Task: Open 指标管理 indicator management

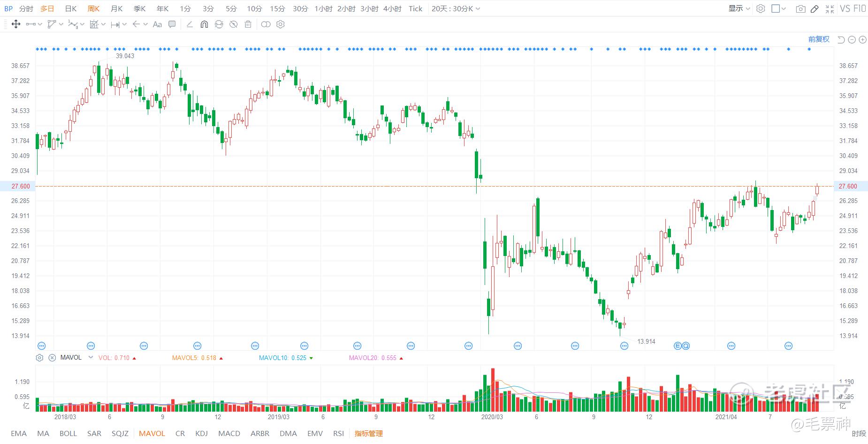Action: click(x=369, y=433)
